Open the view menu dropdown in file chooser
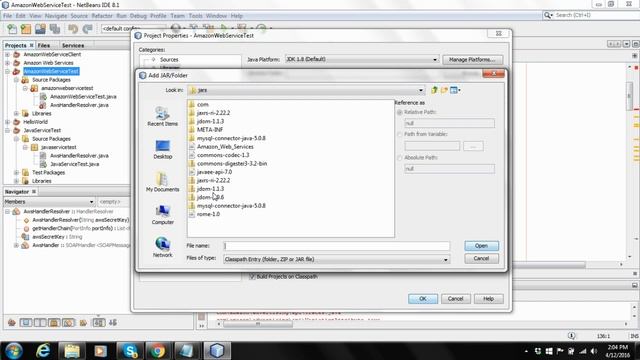Screen dimensions: 640x360 pos(456,90)
